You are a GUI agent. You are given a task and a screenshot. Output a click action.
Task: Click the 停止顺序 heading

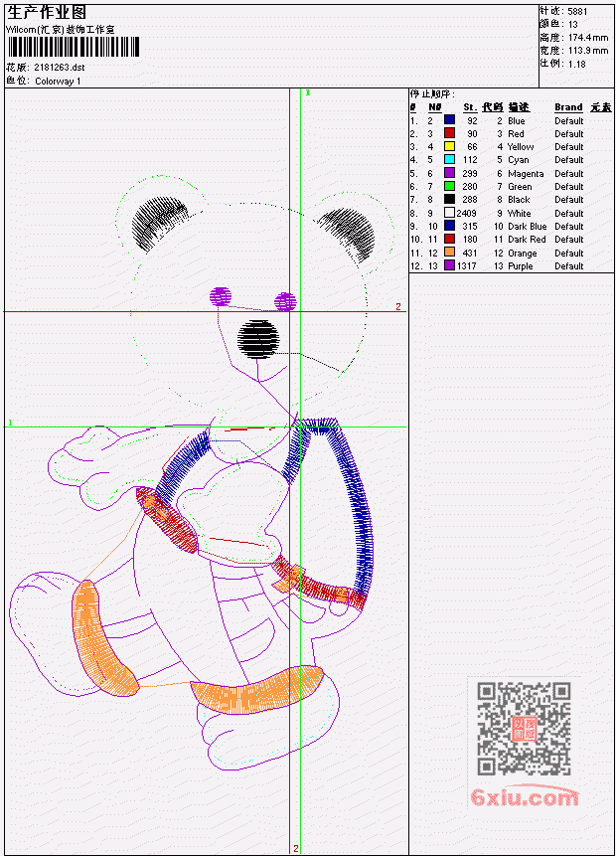point(431,93)
